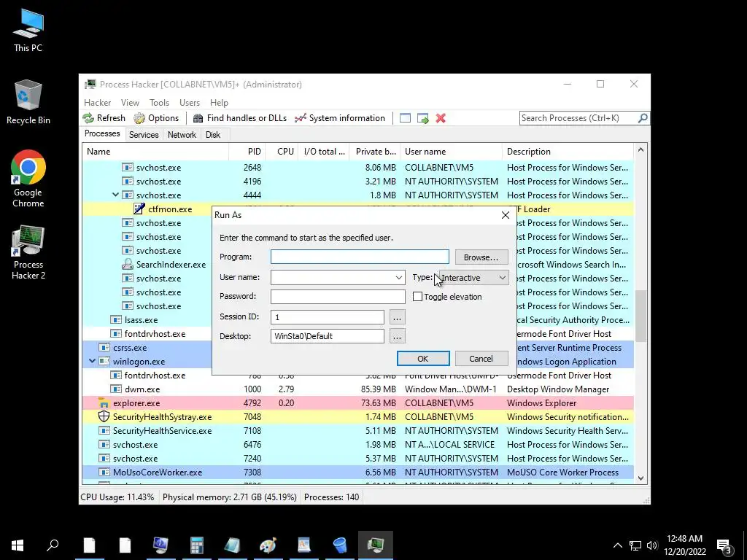
Task: Collapse the svchost.exe 4444 tree node
Action: (x=115, y=195)
